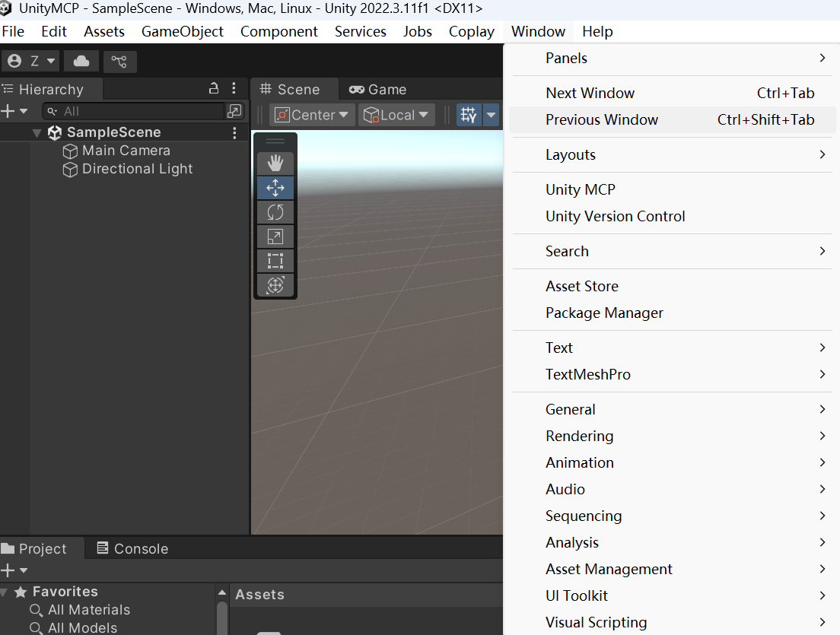This screenshot has width=840, height=635.
Task: Open Package Manager from Window menu
Action: click(672, 313)
